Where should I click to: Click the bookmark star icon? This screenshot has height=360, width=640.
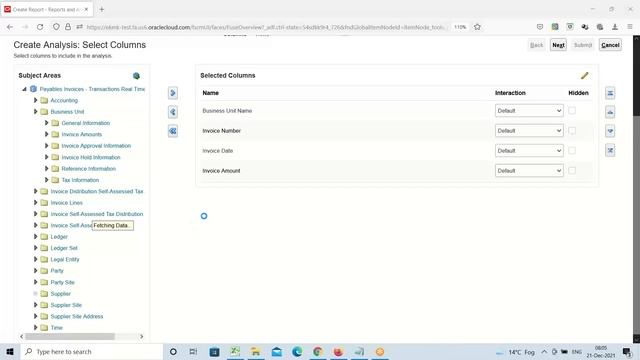477,27
